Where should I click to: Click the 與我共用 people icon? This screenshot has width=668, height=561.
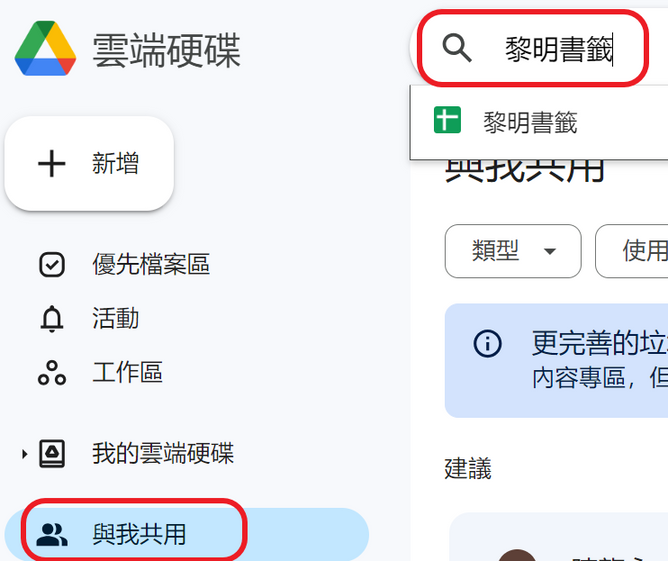tap(52, 534)
